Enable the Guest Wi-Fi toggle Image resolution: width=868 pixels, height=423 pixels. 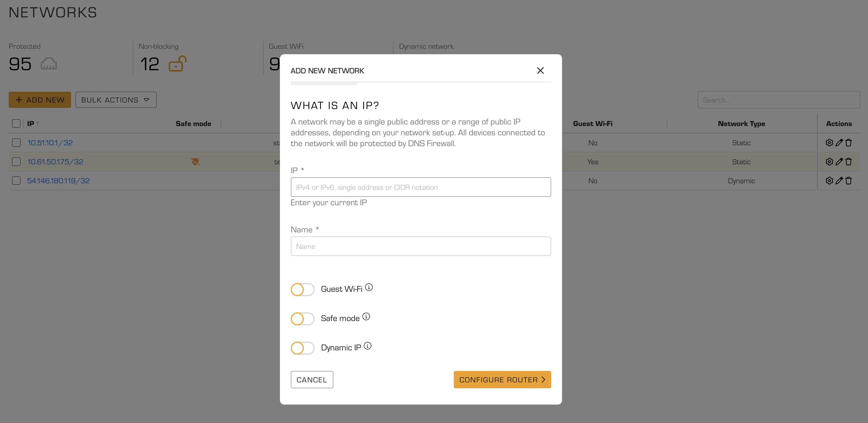click(x=302, y=289)
